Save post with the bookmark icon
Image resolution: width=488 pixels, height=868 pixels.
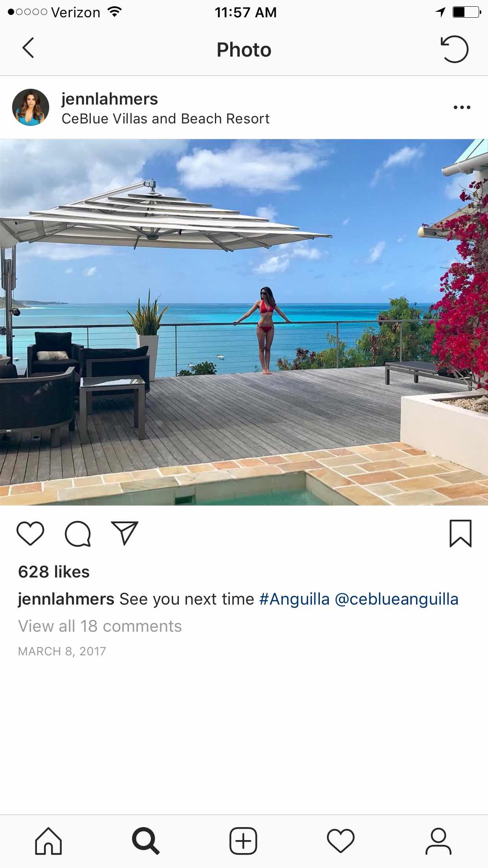(x=460, y=533)
